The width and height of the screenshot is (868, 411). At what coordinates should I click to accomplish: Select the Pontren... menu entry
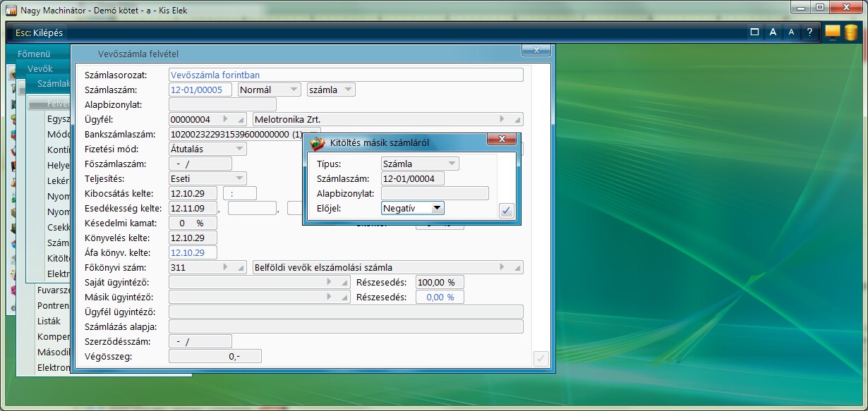coord(54,305)
